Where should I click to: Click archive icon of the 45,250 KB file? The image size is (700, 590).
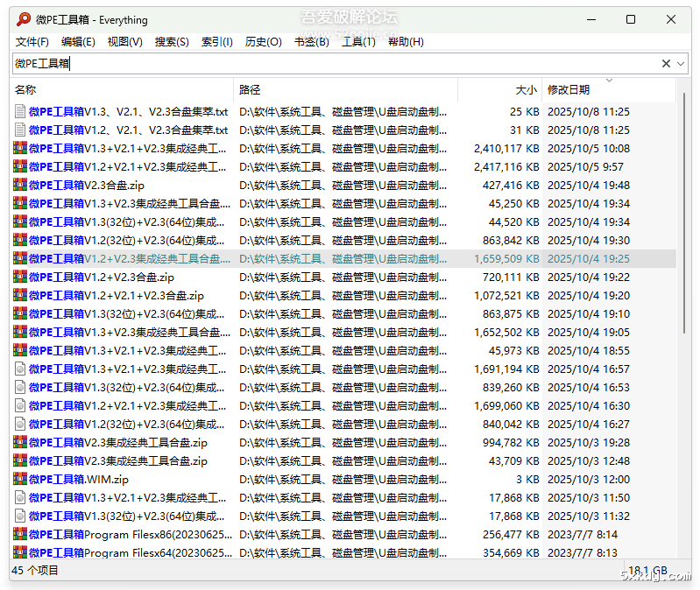pyautogui.click(x=20, y=203)
